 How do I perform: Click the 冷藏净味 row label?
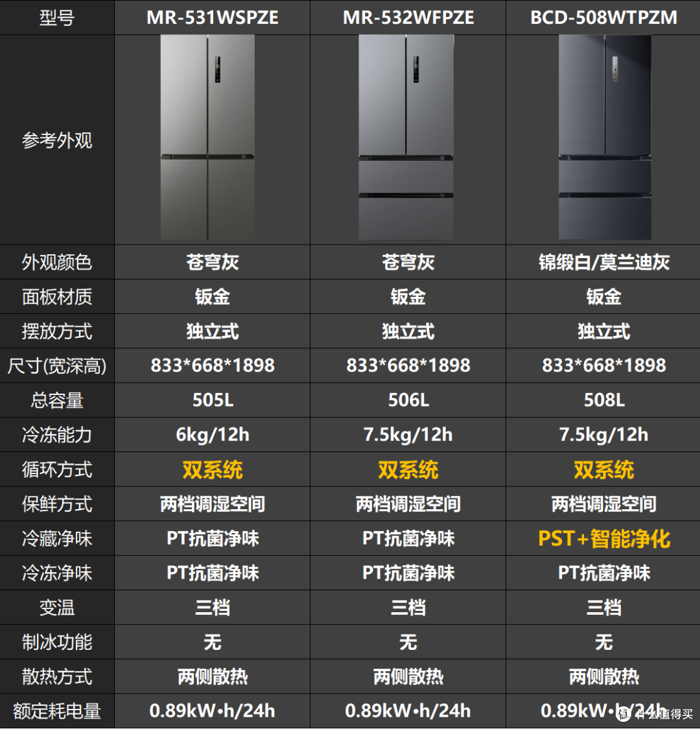tap(57, 538)
